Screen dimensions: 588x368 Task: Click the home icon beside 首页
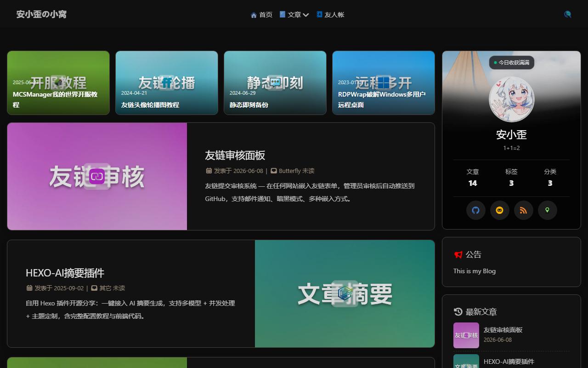coord(254,15)
